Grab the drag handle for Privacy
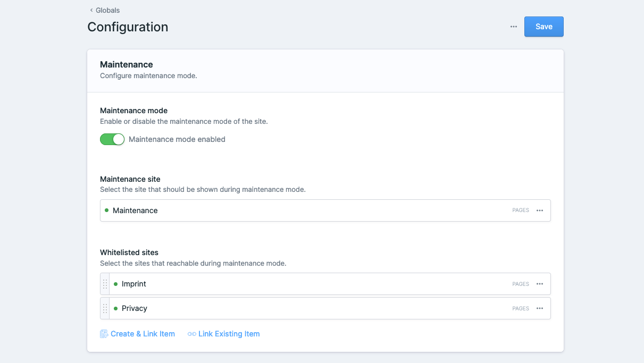Screen dimensions: 644x363 (105, 308)
